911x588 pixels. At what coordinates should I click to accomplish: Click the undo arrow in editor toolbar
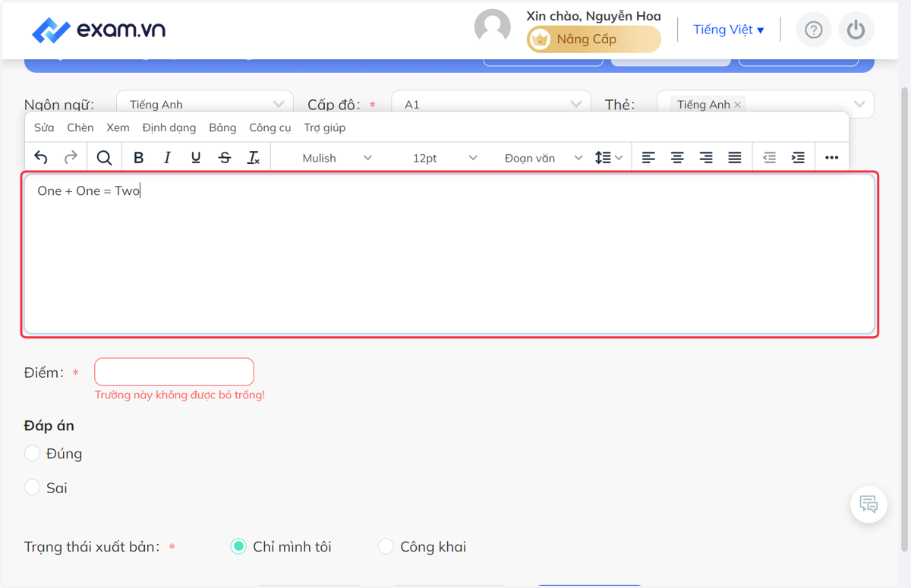tap(41, 158)
